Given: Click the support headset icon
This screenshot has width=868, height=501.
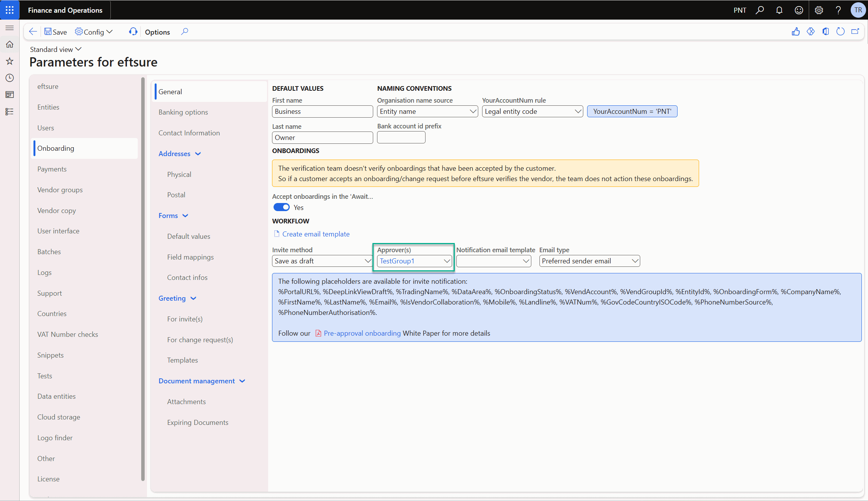Looking at the screenshot, I should point(133,32).
